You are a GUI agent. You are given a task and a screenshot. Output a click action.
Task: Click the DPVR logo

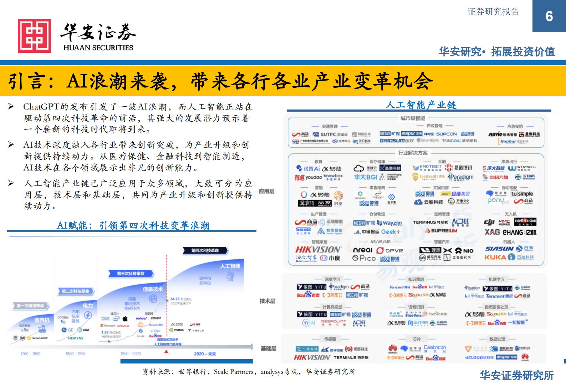[390, 250]
